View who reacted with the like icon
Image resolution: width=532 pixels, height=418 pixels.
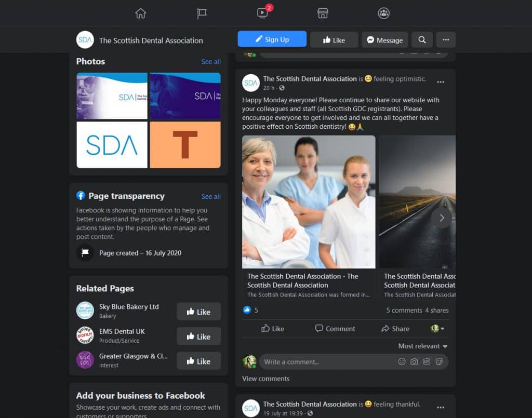[x=247, y=310]
